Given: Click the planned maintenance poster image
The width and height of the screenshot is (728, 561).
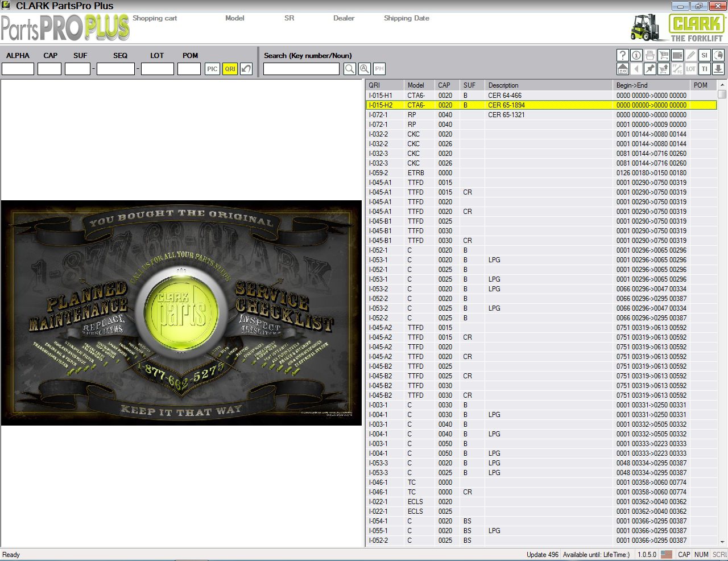Looking at the screenshot, I should point(181,312).
